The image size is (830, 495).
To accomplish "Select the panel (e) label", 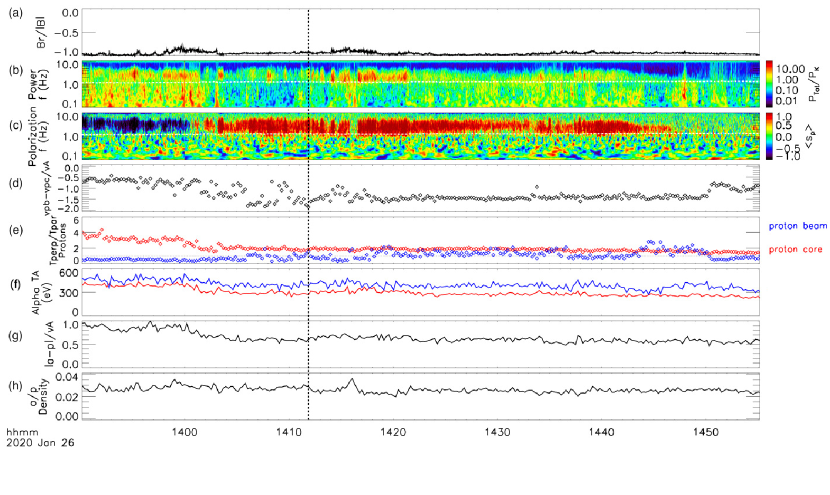I will [14, 230].
